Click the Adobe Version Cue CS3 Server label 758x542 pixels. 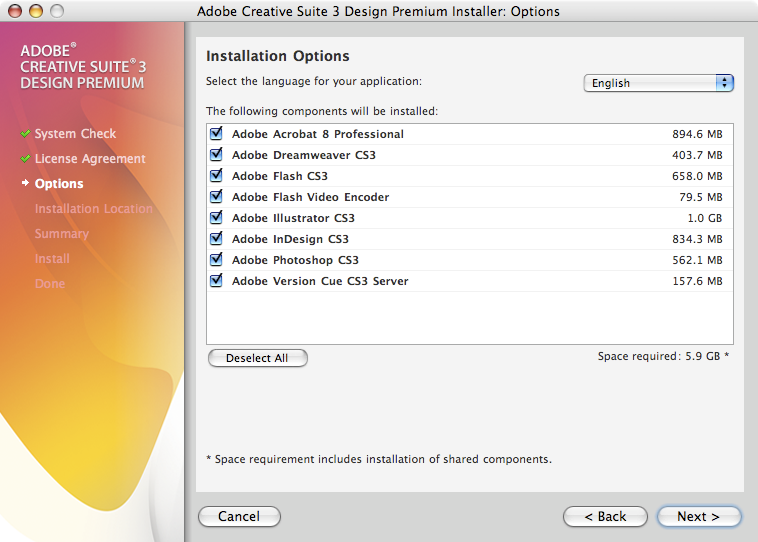point(320,281)
